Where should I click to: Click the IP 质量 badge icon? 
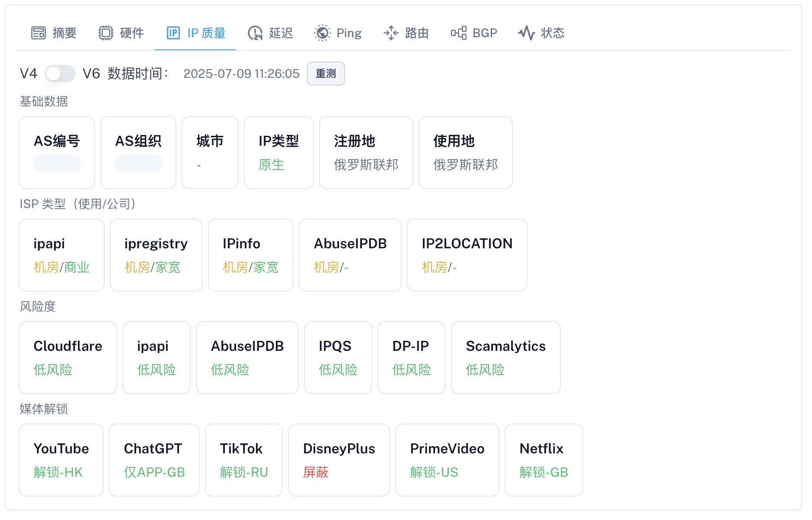173,32
